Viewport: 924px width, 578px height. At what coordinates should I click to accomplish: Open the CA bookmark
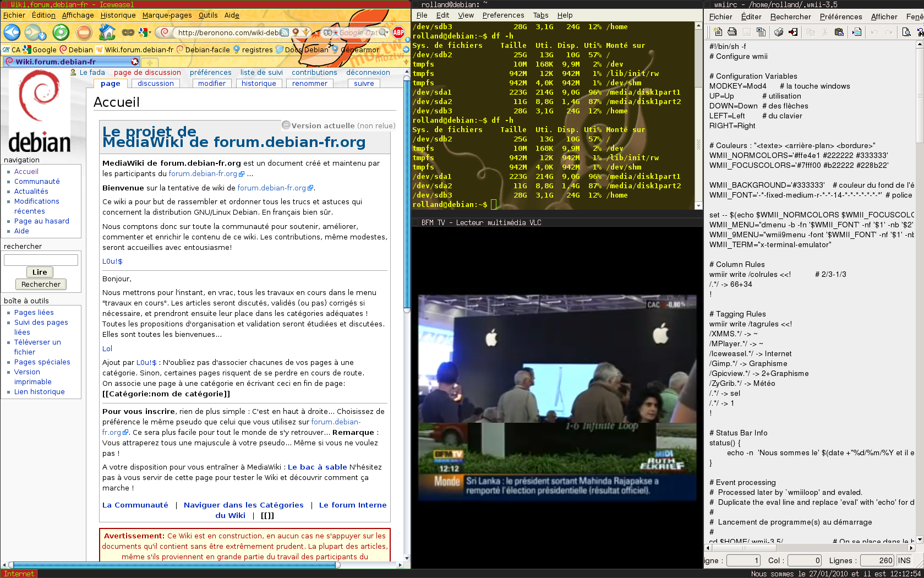click(12, 50)
